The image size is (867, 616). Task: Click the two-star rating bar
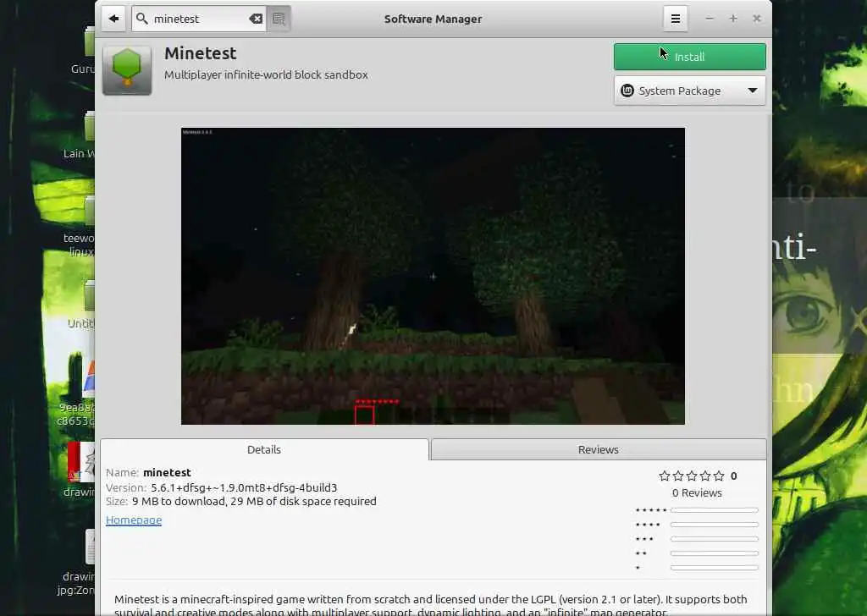pyautogui.click(x=715, y=553)
